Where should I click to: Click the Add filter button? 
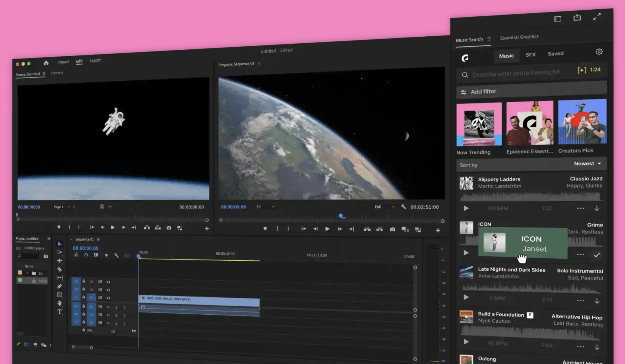[x=531, y=91]
